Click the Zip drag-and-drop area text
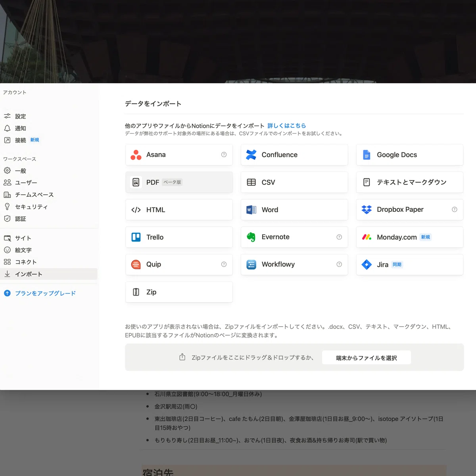 point(253,357)
